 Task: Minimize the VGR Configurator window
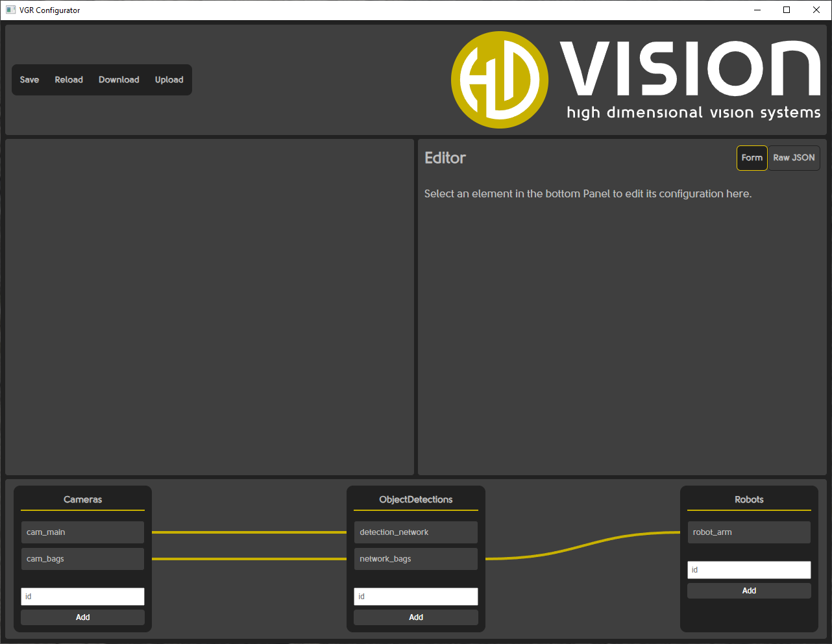point(757,10)
